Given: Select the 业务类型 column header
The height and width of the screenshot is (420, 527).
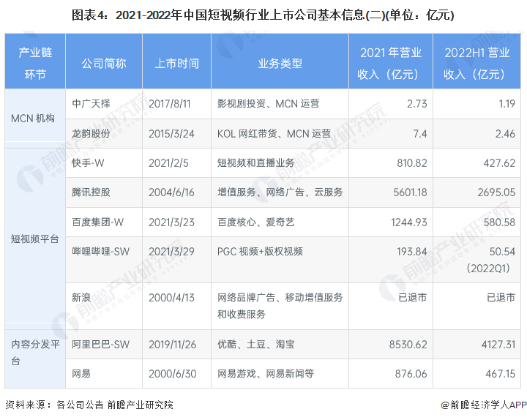Looking at the screenshot, I should click(280, 63).
